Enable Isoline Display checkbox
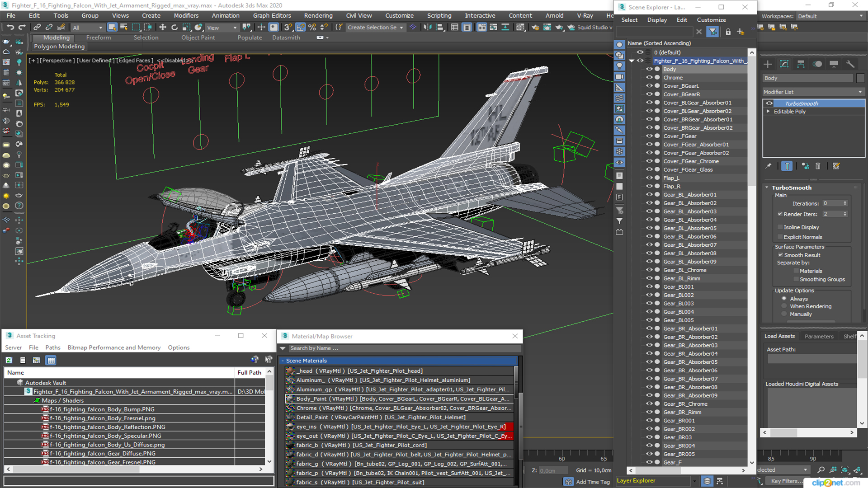 tap(780, 227)
